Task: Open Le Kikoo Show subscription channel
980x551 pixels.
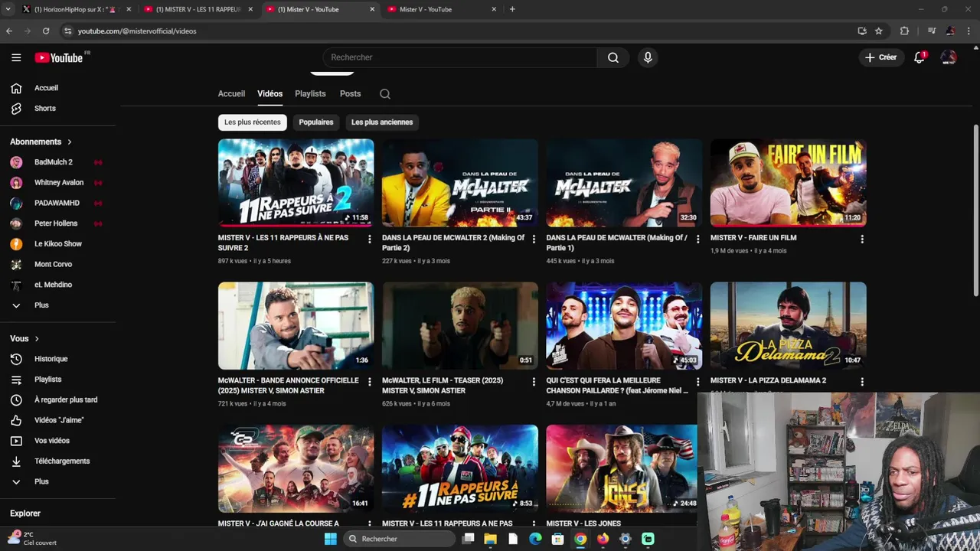Action: (x=58, y=244)
